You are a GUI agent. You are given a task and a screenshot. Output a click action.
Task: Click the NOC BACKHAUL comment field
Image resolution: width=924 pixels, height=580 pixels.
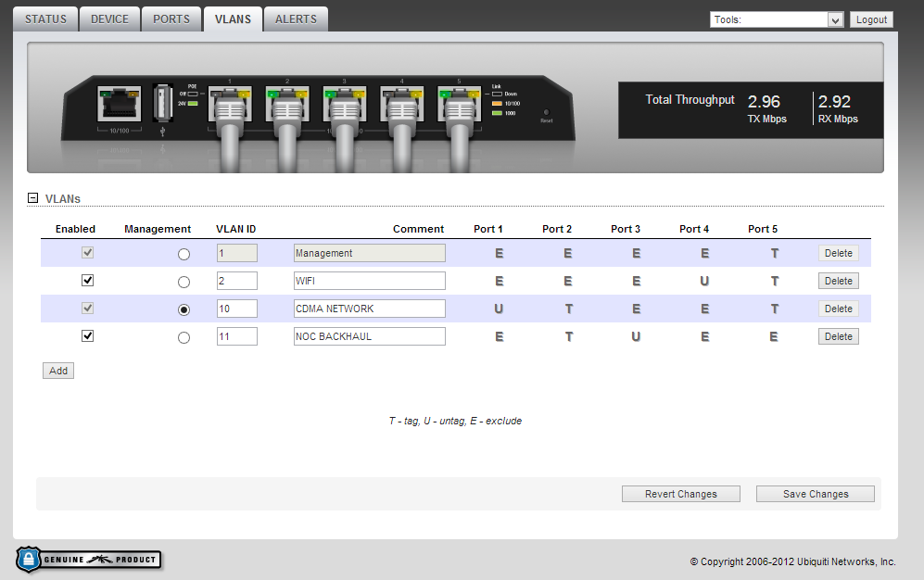coord(370,336)
